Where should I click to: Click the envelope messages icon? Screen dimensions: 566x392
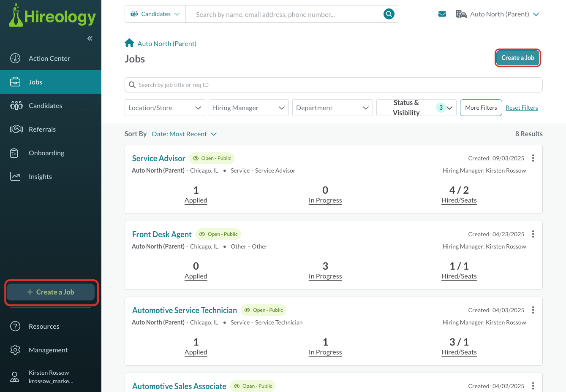442,14
